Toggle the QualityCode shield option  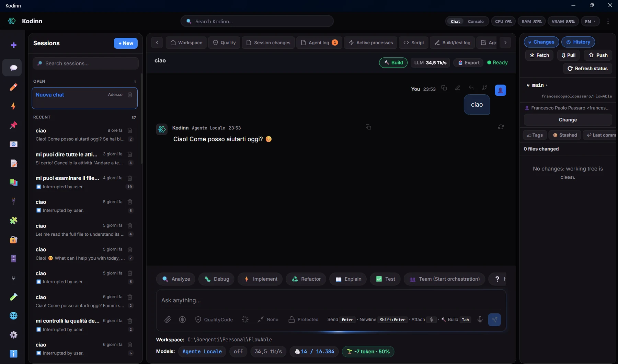[214, 319]
